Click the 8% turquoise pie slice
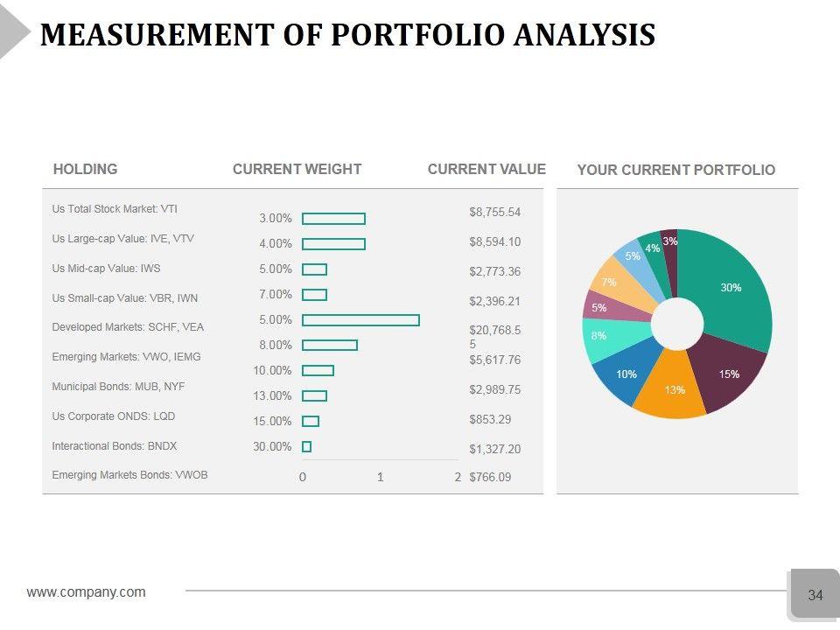840x630 pixels. (x=602, y=339)
